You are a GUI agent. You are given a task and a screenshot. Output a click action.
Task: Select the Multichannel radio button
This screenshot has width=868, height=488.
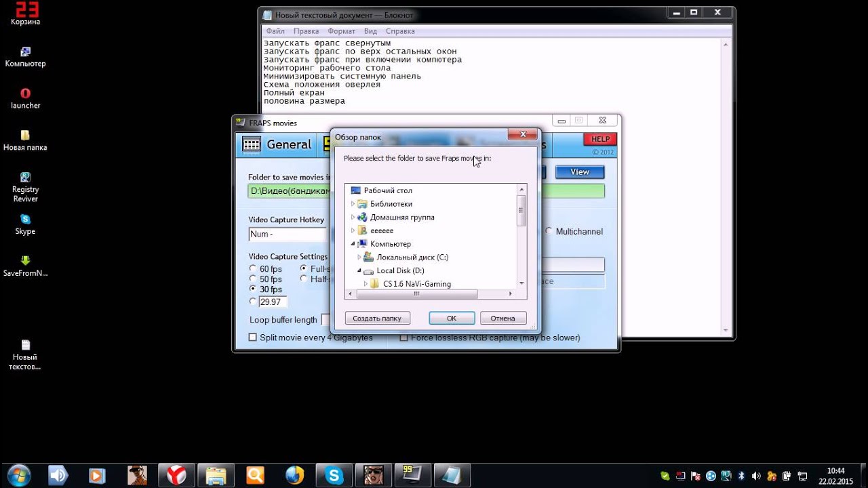(549, 231)
